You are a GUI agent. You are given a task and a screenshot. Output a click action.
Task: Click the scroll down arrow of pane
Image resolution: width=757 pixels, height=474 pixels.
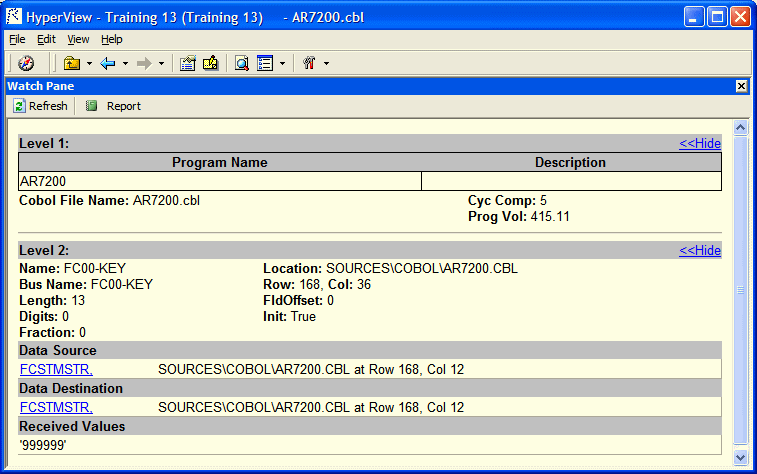click(x=741, y=456)
